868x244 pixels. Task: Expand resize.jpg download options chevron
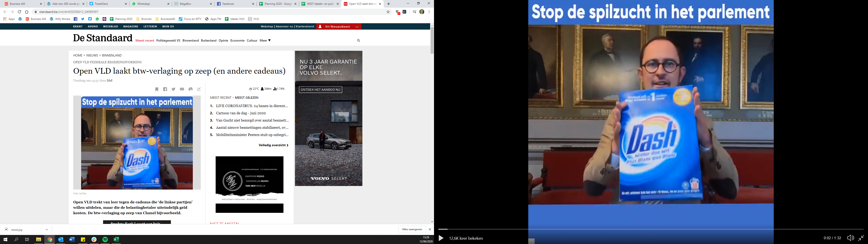[x=47, y=230]
